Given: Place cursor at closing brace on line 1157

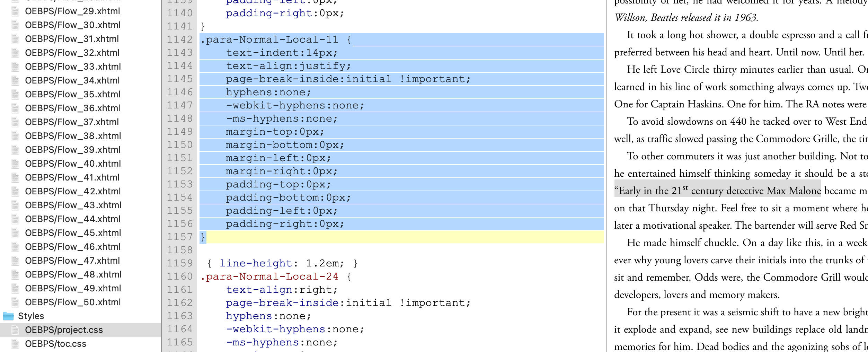Looking at the screenshot, I should click(203, 237).
